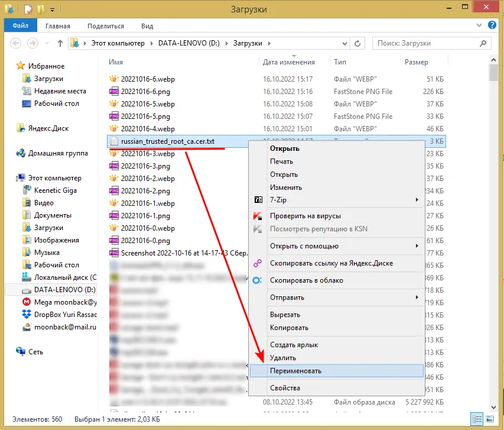Screen dimensions: 504x430
Task: Open the Поделиться ribbon tab
Action: coord(106,26)
